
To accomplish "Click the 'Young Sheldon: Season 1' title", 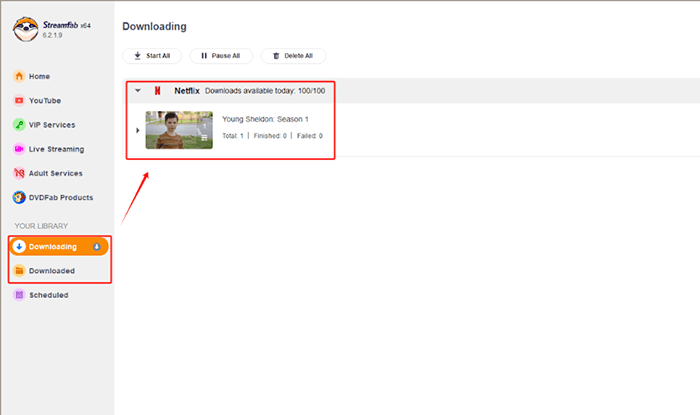I will [x=265, y=119].
